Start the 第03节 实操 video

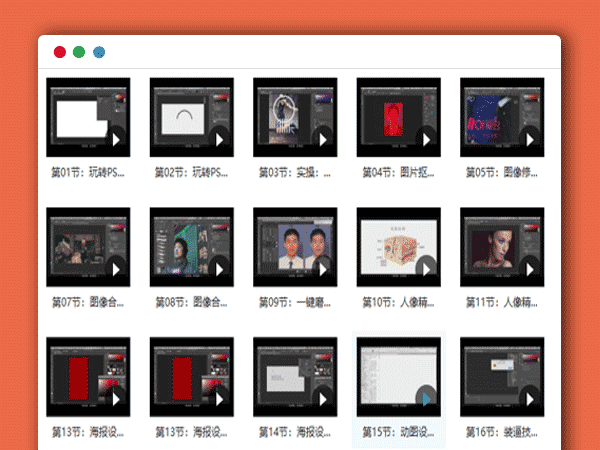point(323,140)
